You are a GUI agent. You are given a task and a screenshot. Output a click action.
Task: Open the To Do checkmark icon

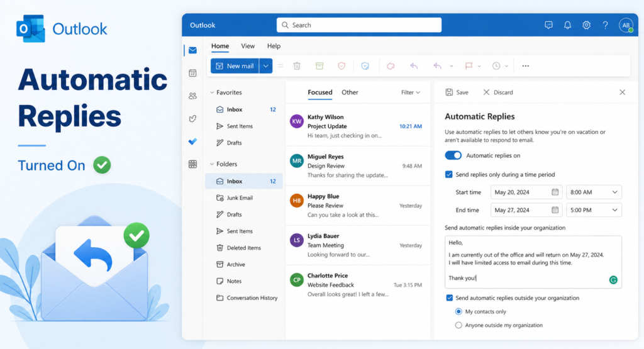point(192,141)
